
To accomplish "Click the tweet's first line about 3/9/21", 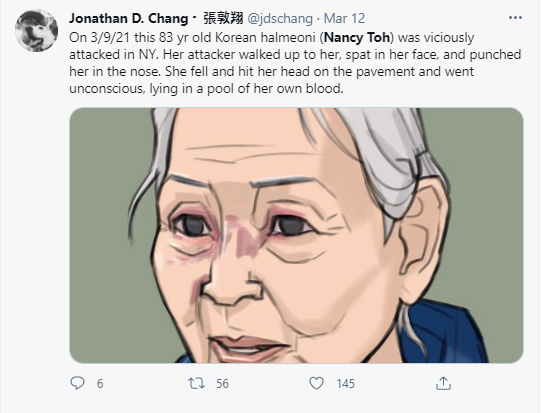I will (x=272, y=37).
